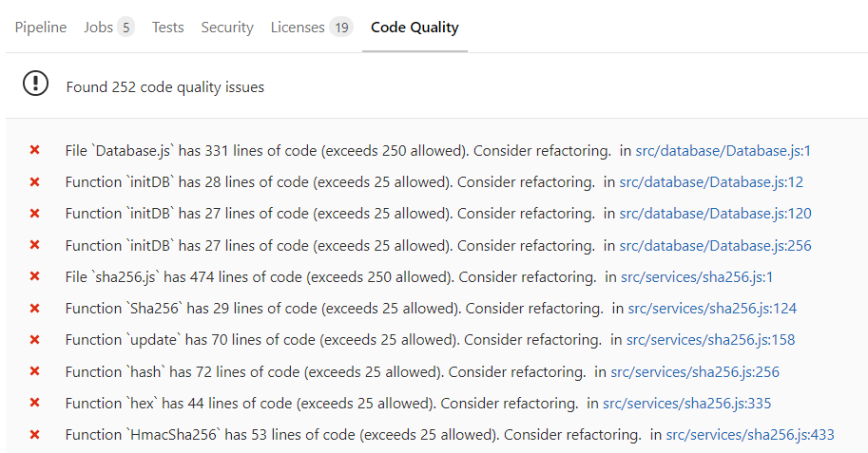
Task: Click red X icon for update function issue
Action: pyautogui.click(x=35, y=339)
